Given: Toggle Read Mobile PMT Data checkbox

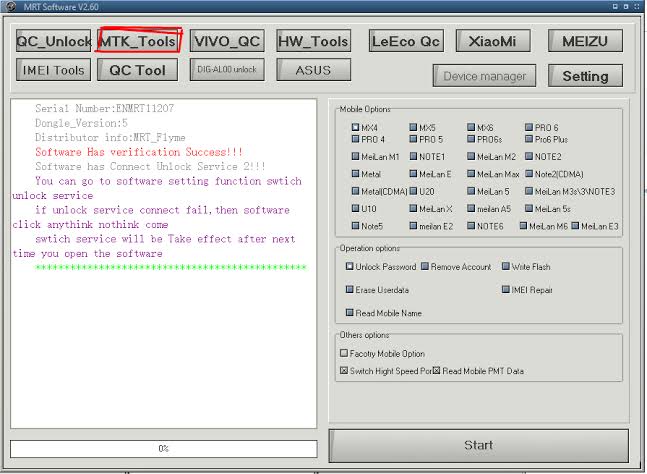Looking at the screenshot, I should 436,370.
